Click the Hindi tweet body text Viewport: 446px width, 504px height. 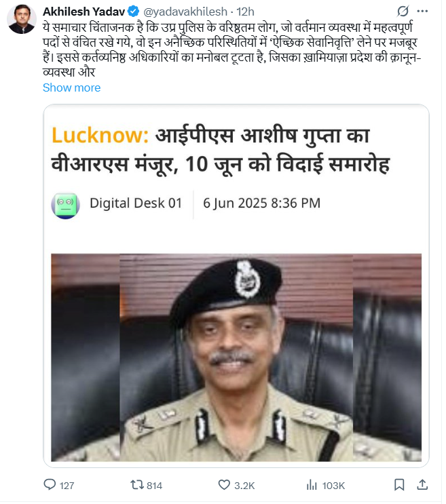[231, 50]
